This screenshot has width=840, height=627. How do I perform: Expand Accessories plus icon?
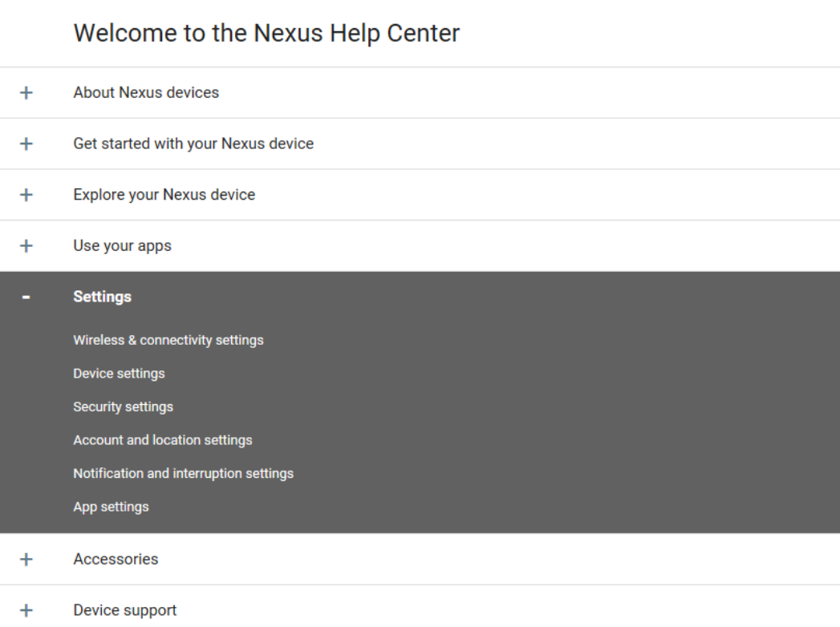pos(26,559)
